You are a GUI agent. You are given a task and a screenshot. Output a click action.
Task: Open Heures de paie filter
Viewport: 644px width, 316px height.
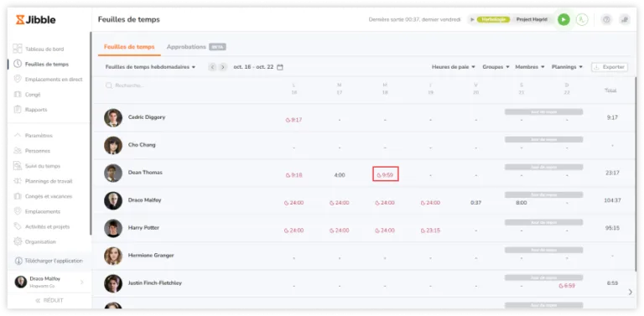click(454, 66)
